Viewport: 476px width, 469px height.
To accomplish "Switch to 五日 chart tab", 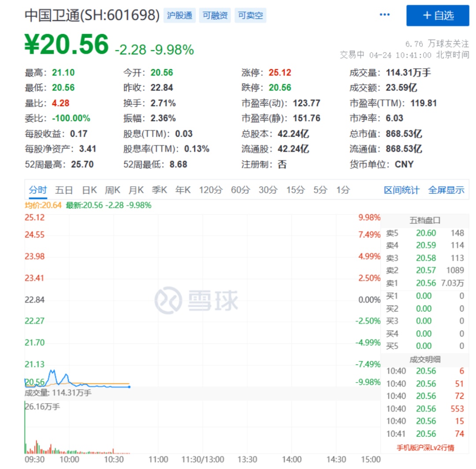I will (64, 190).
